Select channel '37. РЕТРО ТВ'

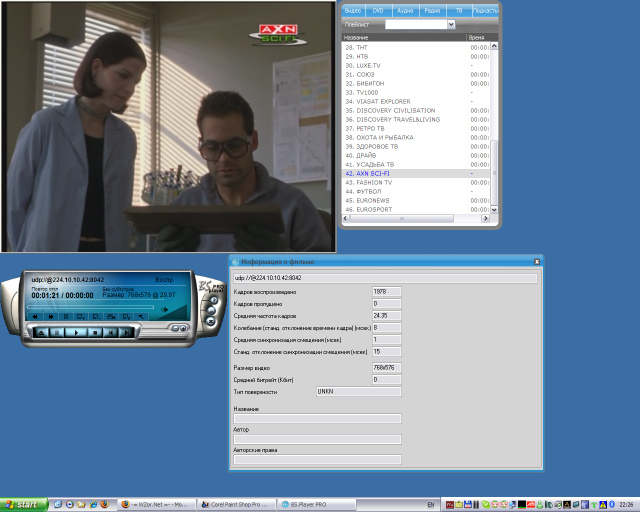point(416,128)
